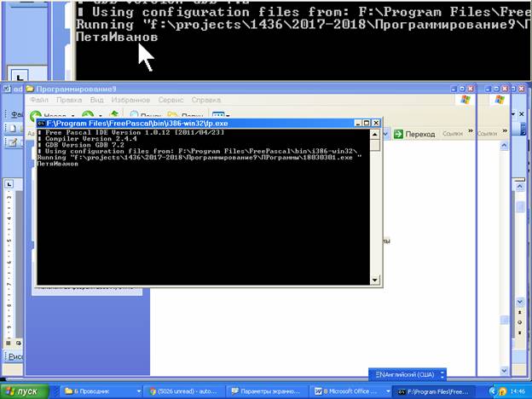Click the Explorer pane scroll down arrow
532x399 pixels.
tap(504, 371)
